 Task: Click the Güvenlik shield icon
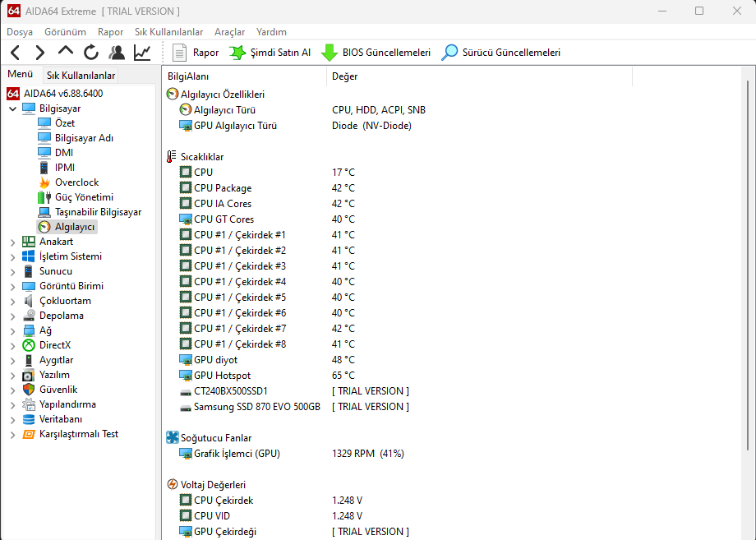[x=29, y=390]
